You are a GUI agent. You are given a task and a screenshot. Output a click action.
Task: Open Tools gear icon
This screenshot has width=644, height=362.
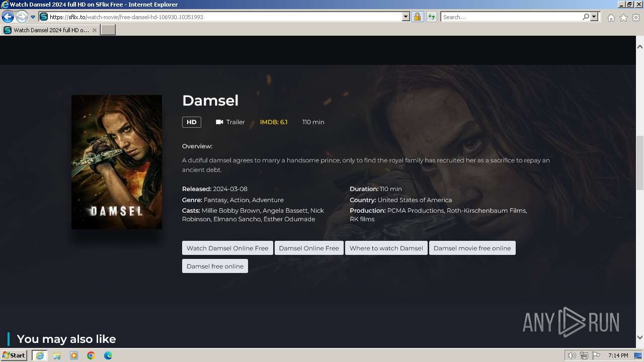[x=636, y=18]
